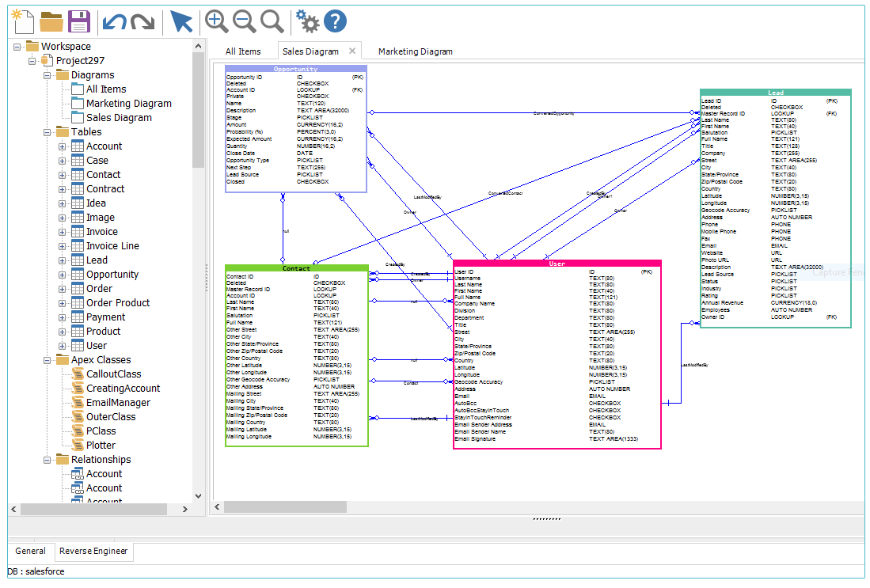Save the current model
The height and width of the screenshot is (588, 870).
tap(80, 21)
